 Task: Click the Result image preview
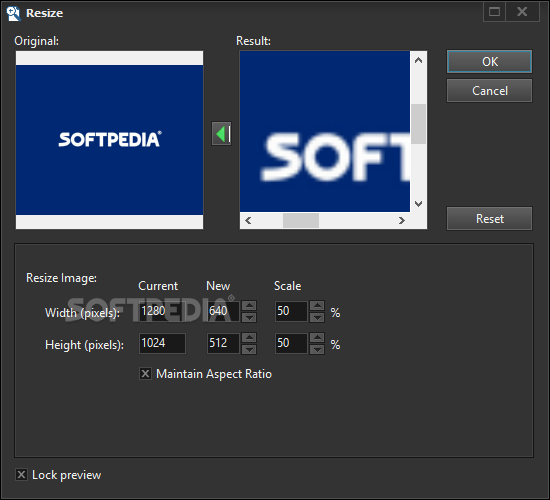coord(325,131)
